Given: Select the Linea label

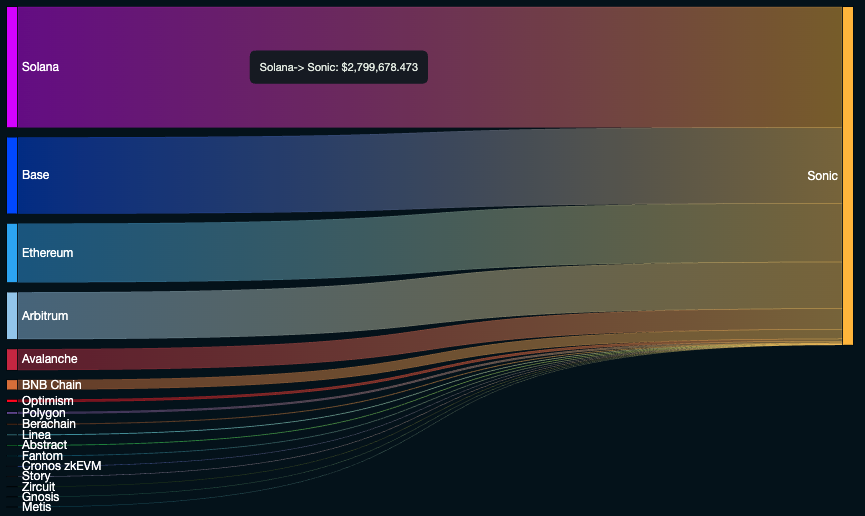Looking at the screenshot, I should click(x=36, y=435).
